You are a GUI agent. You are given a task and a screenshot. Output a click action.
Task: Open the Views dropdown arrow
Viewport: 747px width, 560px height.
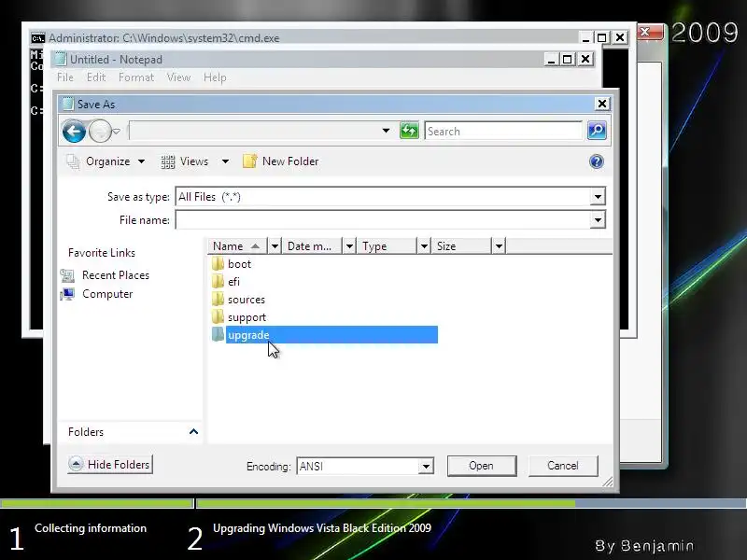click(x=225, y=161)
